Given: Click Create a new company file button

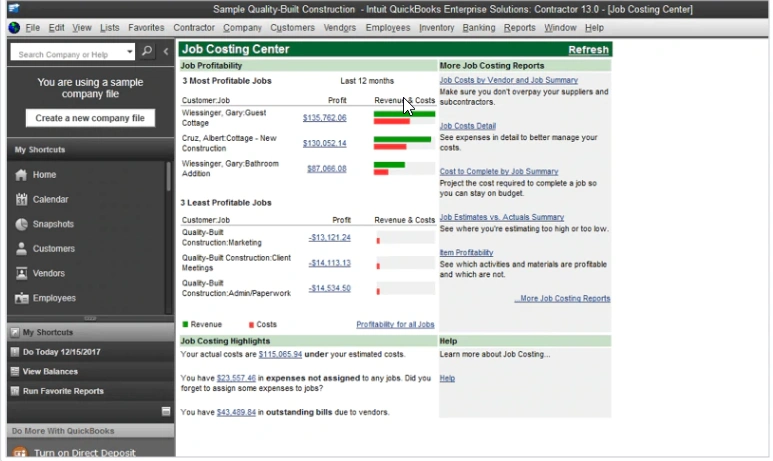Looking at the screenshot, I should pos(90,118).
